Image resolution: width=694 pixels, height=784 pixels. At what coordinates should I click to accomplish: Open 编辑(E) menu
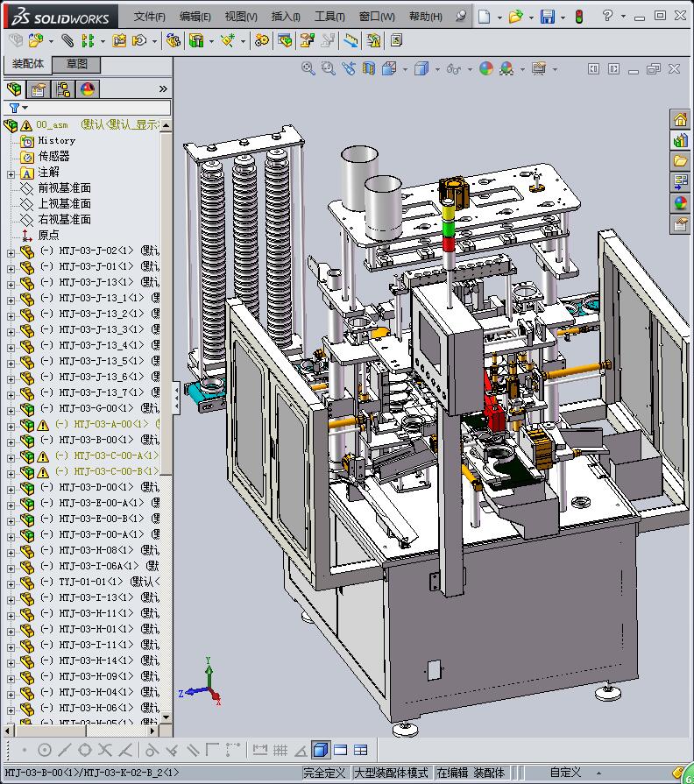pyautogui.click(x=195, y=17)
